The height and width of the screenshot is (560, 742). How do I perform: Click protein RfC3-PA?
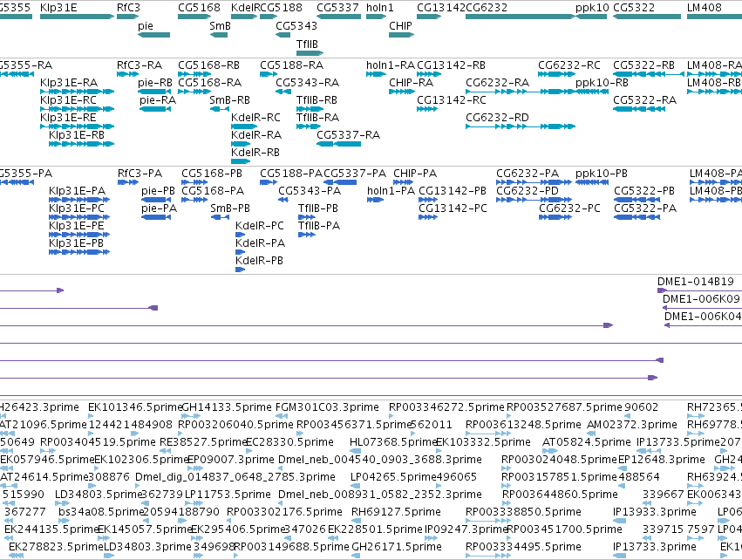(x=128, y=182)
